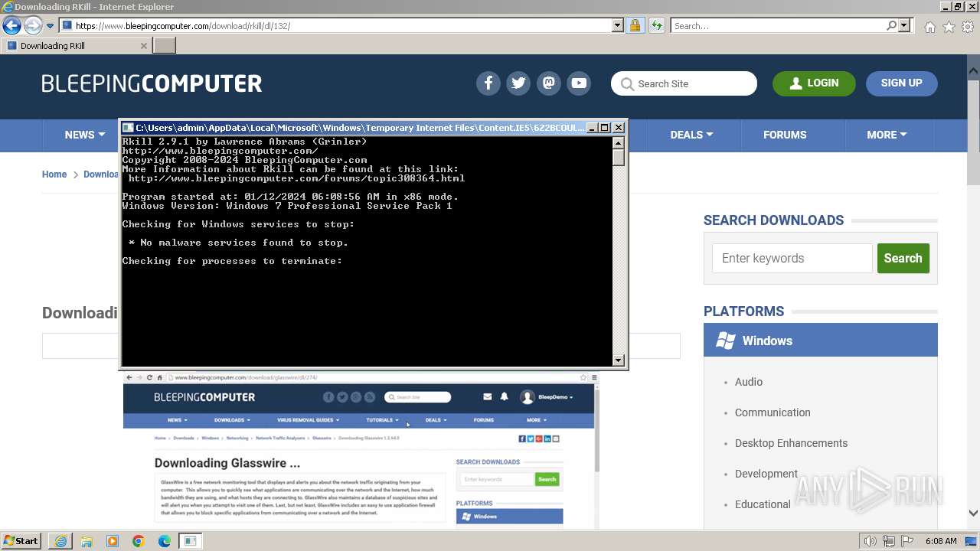Screen dimensions: 980x551
Task: Open the DEALS dropdown menu
Action: pos(691,135)
